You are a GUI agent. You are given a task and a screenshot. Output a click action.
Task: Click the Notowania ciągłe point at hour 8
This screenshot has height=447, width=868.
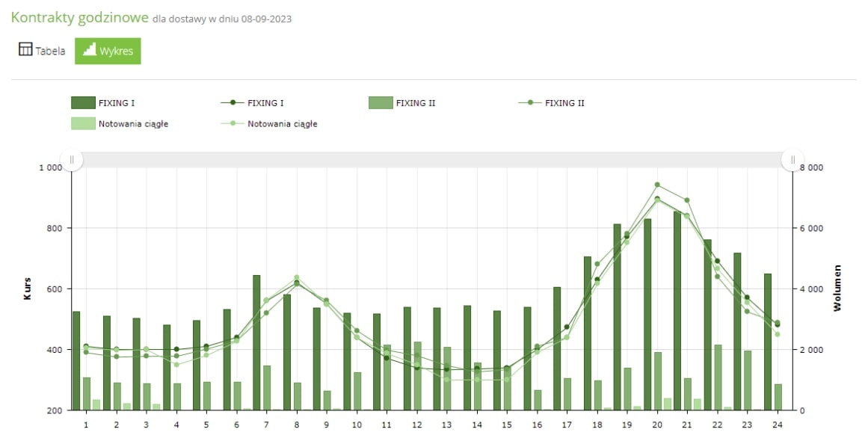click(296, 278)
